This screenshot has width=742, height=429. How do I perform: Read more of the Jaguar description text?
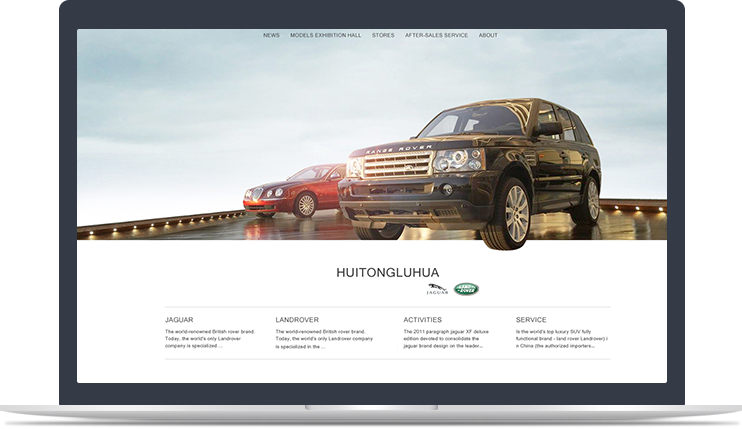(x=212, y=337)
